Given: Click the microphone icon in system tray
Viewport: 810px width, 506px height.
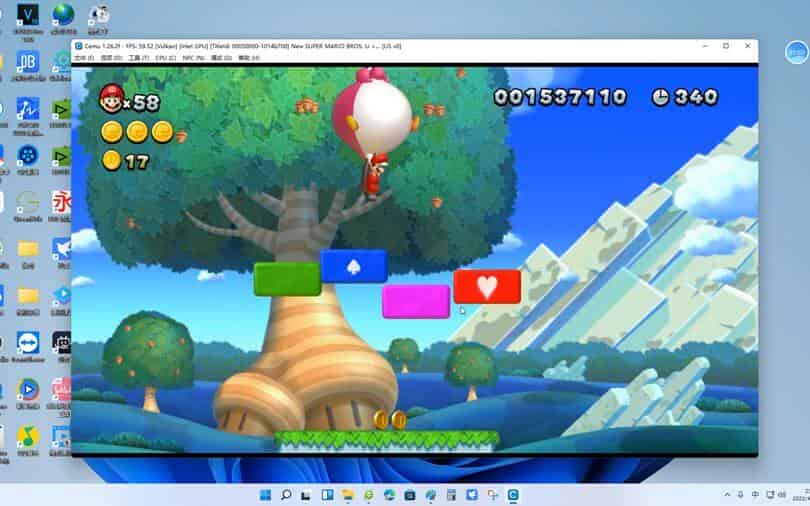Looking at the screenshot, I should [x=740, y=495].
